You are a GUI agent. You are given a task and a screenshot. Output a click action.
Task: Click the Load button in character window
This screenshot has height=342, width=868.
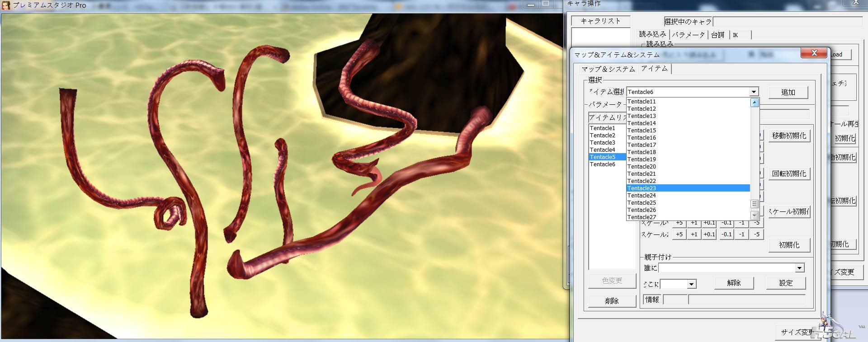(840, 55)
